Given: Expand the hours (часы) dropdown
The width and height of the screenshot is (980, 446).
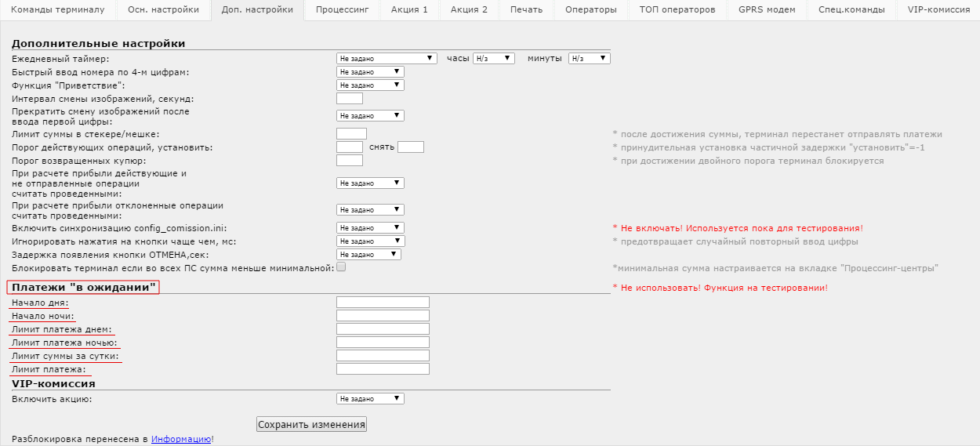Looking at the screenshot, I should [493, 58].
